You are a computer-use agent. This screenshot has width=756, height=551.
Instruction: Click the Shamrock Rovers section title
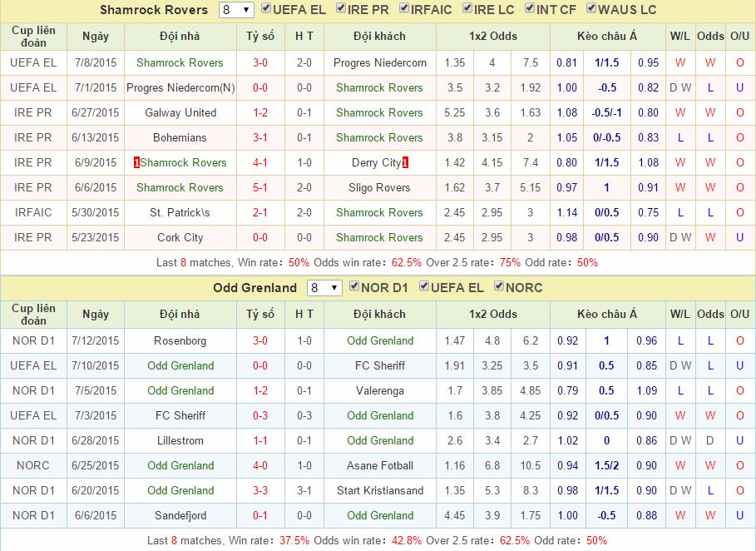tap(154, 10)
